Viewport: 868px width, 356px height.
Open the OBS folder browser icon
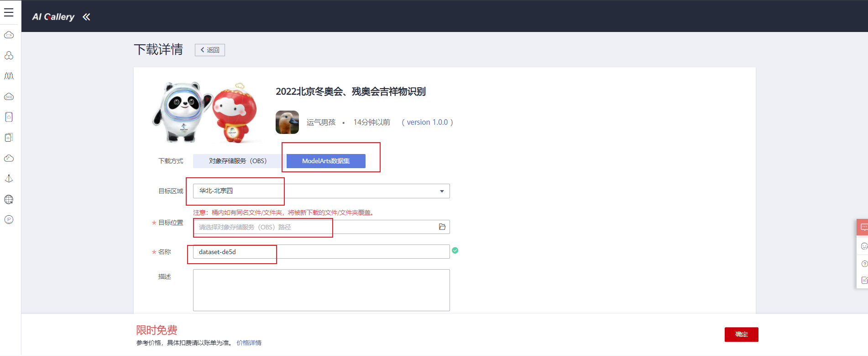pyautogui.click(x=442, y=227)
